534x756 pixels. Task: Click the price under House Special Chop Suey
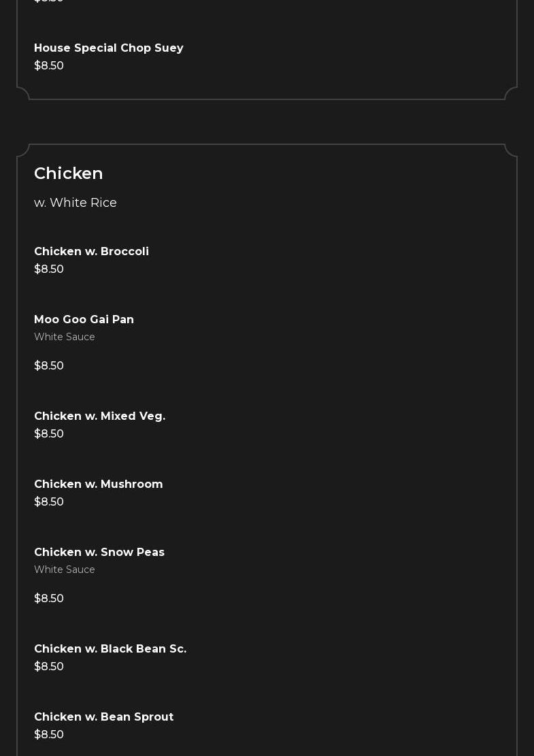pyautogui.click(x=49, y=66)
